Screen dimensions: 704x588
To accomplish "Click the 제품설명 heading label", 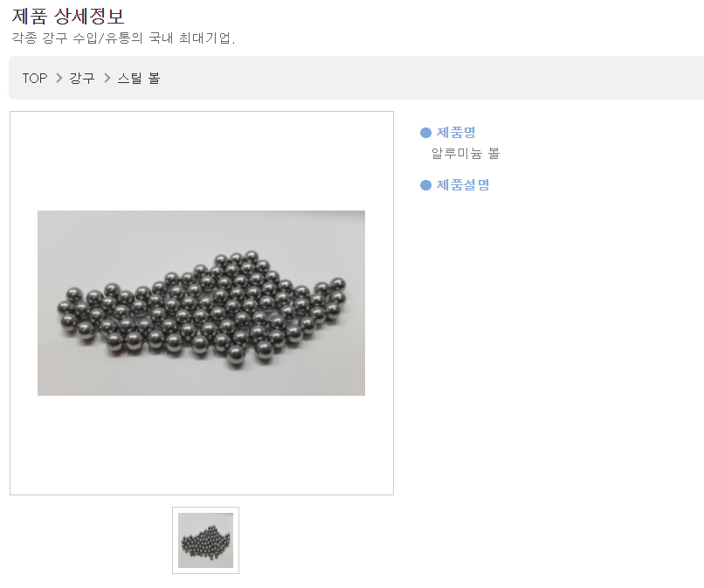I will tap(463, 185).
